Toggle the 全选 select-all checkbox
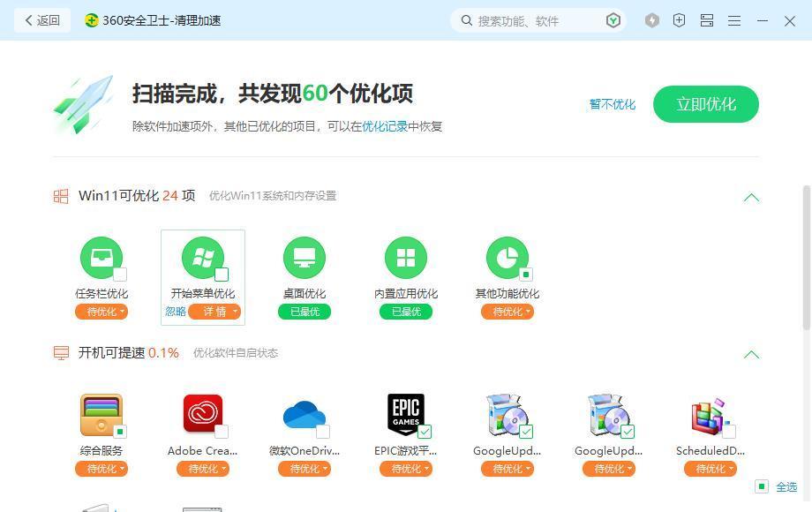Image resolution: width=812 pixels, height=512 pixels. (x=762, y=486)
